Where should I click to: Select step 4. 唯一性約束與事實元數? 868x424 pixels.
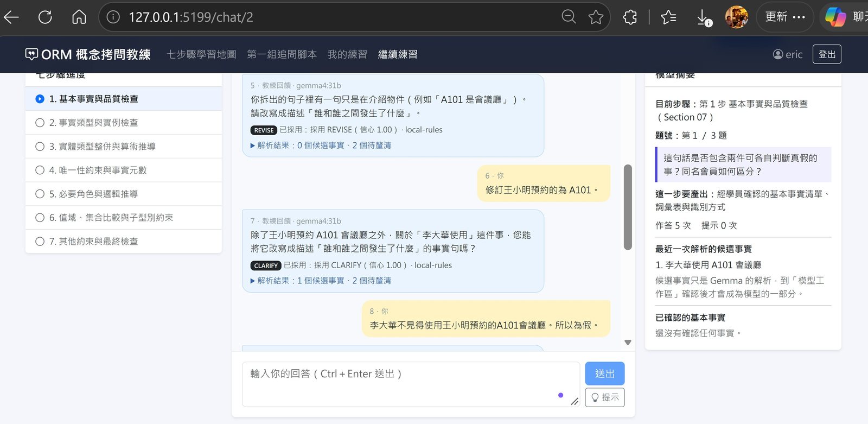pos(124,170)
